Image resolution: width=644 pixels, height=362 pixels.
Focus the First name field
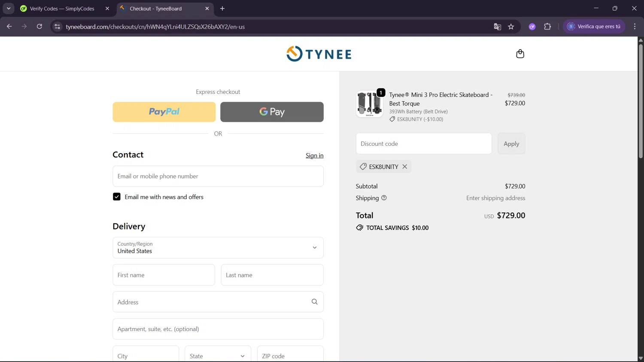click(164, 275)
